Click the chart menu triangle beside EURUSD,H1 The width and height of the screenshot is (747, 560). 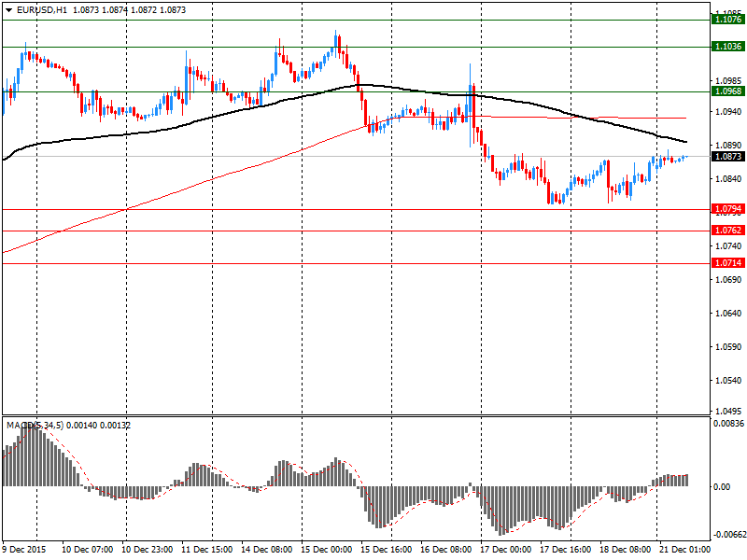pos(8,10)
